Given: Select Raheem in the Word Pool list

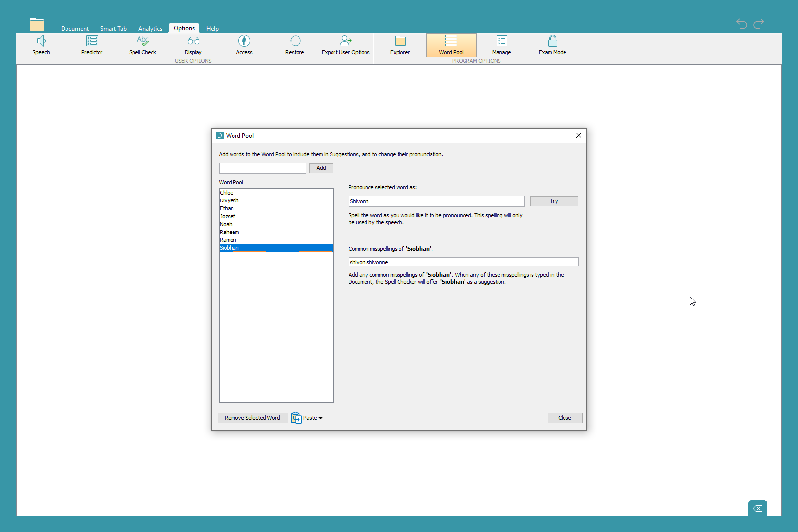Looking at the screenshot, I should (230, 232).
